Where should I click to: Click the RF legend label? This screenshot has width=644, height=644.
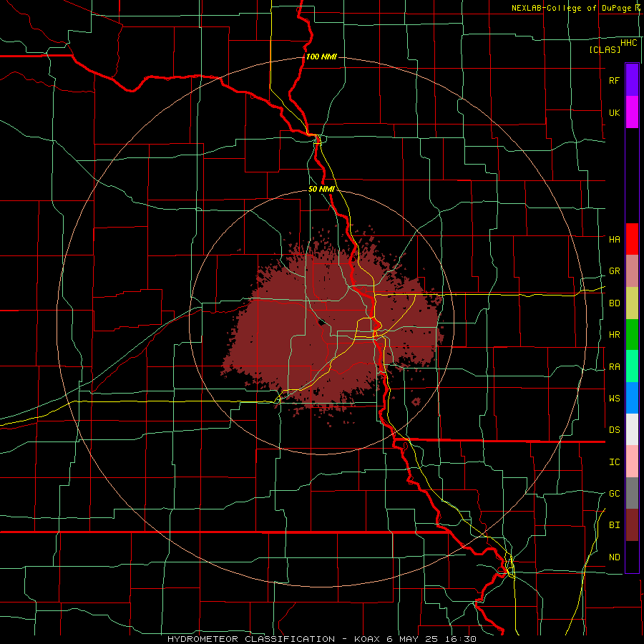click(614, 80)
